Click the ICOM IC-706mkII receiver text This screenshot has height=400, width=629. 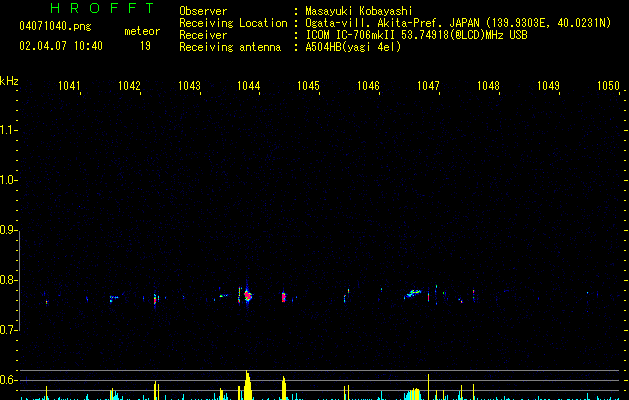click(x=416, y=35)
